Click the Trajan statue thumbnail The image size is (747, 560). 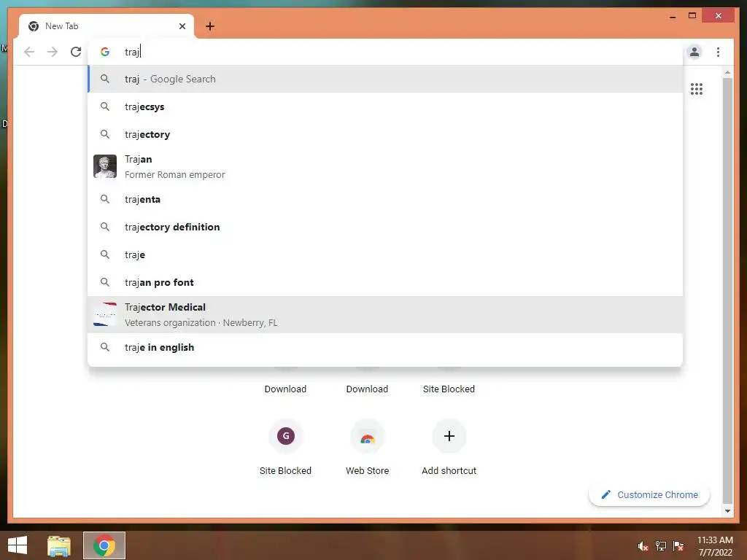coord(105,166)
